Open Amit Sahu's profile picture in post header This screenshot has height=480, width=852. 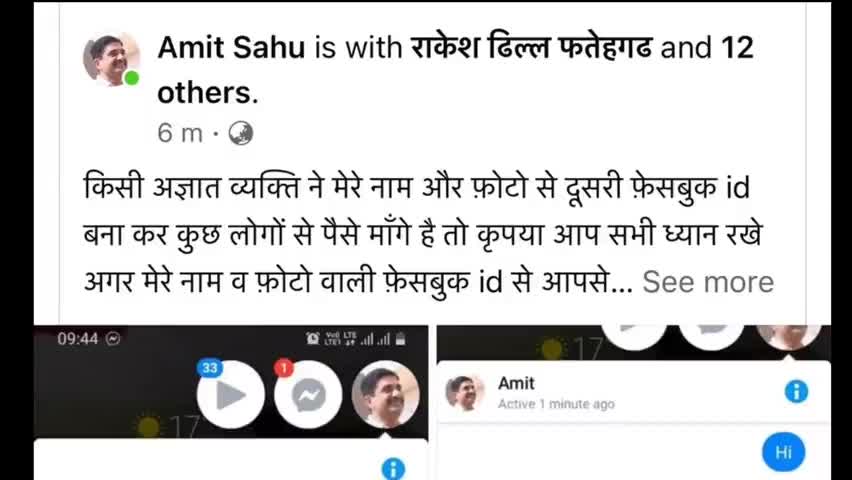pos(111,59)
